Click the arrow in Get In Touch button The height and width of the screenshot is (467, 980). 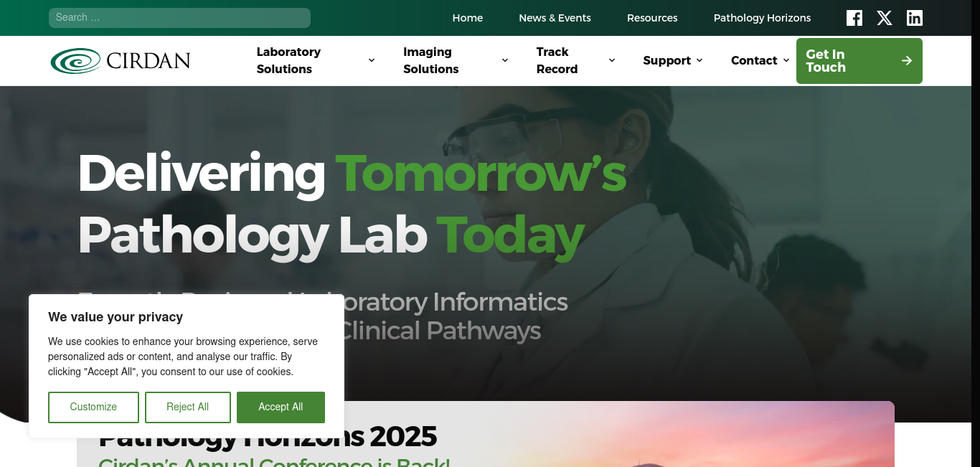pyautogui.click(x=907, y=61)
